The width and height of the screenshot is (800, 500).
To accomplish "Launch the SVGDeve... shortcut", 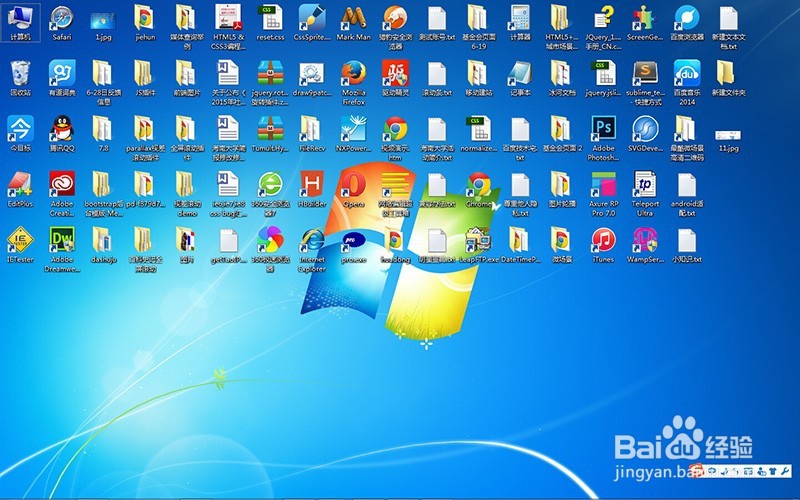I will tap(645, 134).
